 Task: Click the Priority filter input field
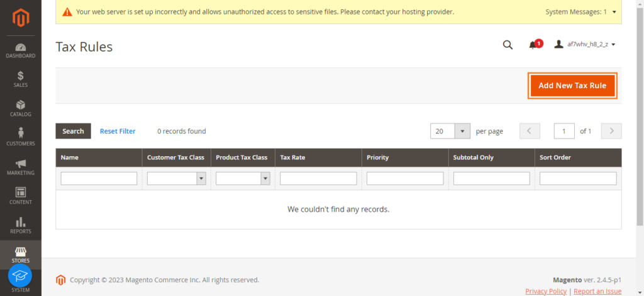(405, 178)
